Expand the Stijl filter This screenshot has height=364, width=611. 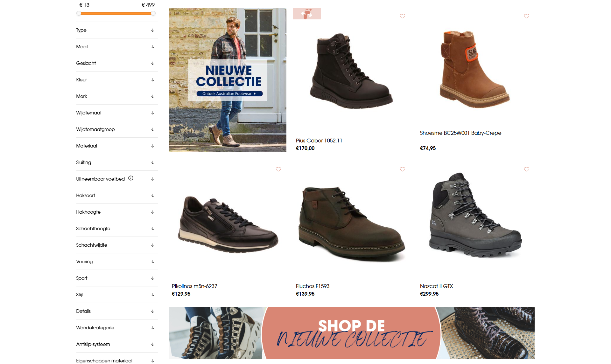tap(117, 295)
